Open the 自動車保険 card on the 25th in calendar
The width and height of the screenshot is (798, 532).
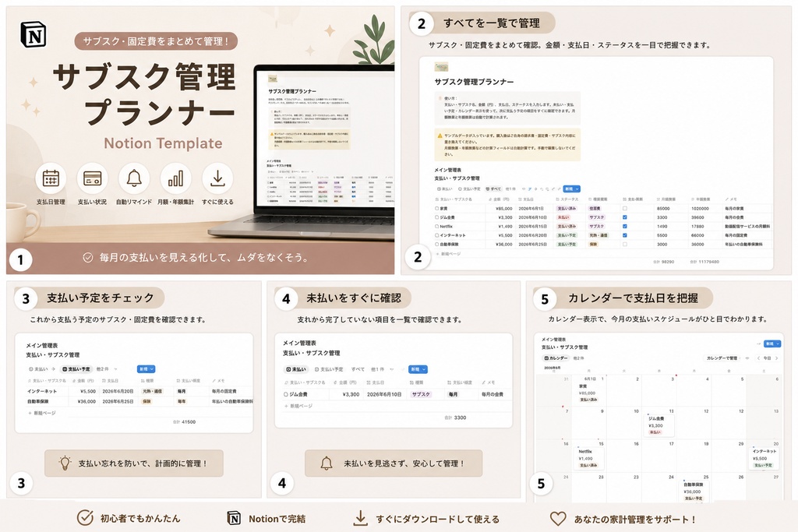click(x=694, y=491)
